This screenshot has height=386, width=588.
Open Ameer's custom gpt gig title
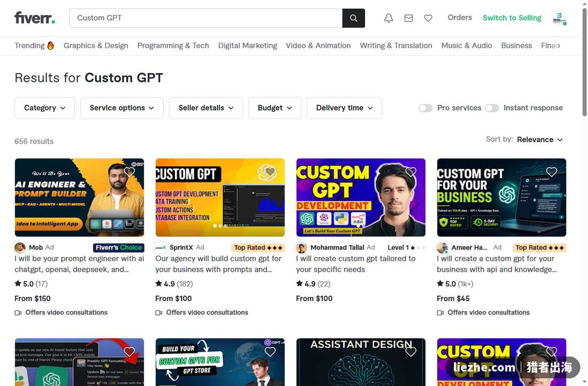tap(497, 264)
